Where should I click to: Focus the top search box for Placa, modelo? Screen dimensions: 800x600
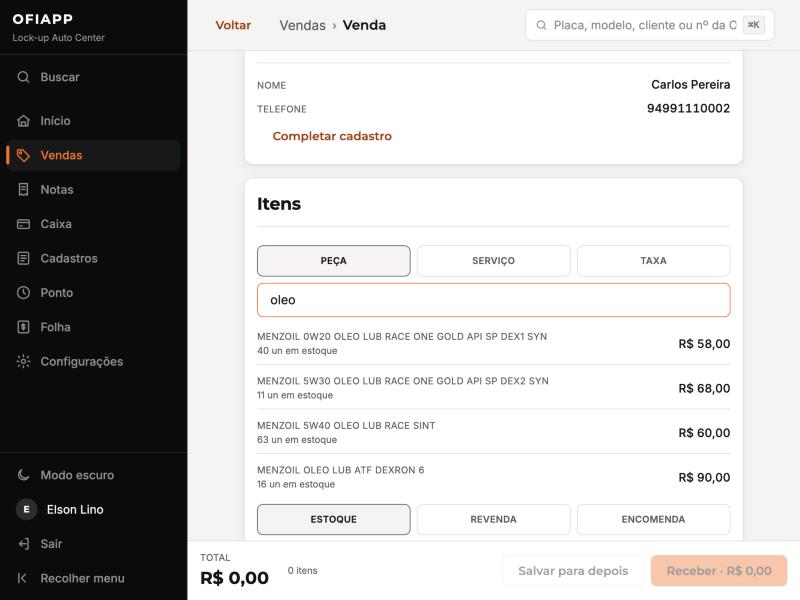pyautogui.click(x=649, y=25)
